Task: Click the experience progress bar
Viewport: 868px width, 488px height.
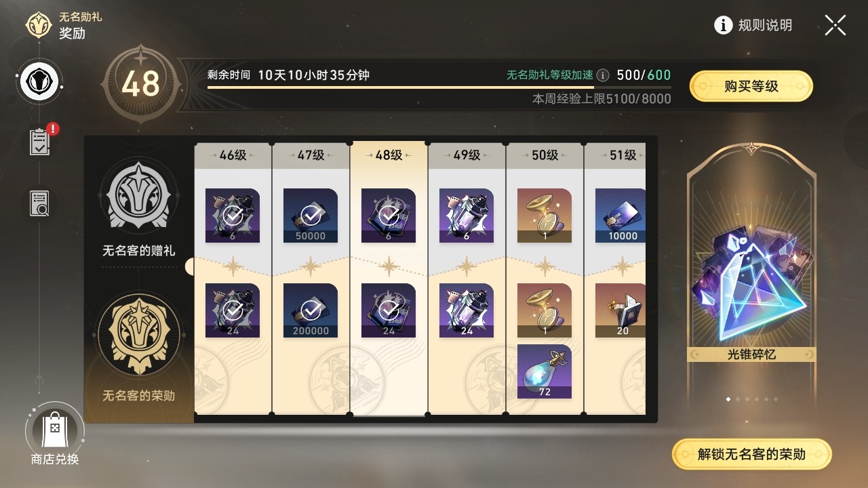Action: [439, 87]
